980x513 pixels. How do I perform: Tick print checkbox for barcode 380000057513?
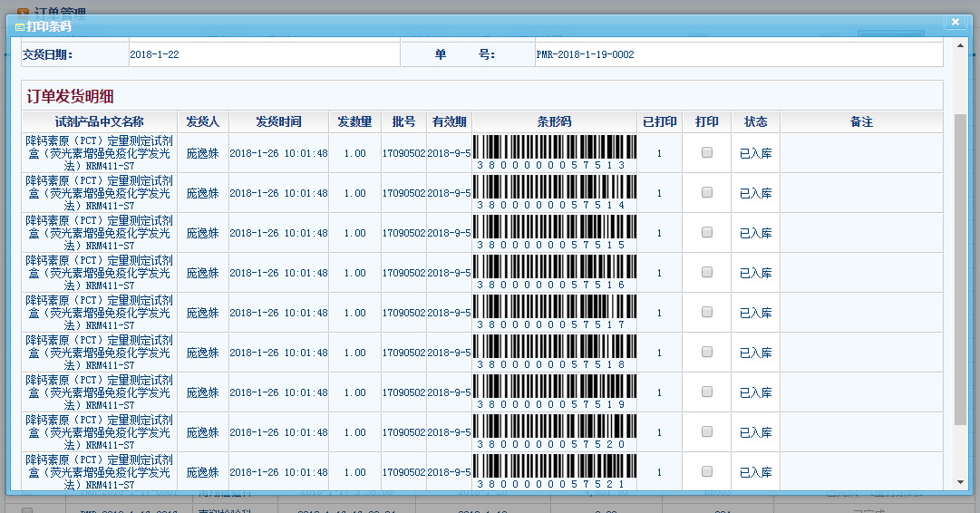coord(707,152)
